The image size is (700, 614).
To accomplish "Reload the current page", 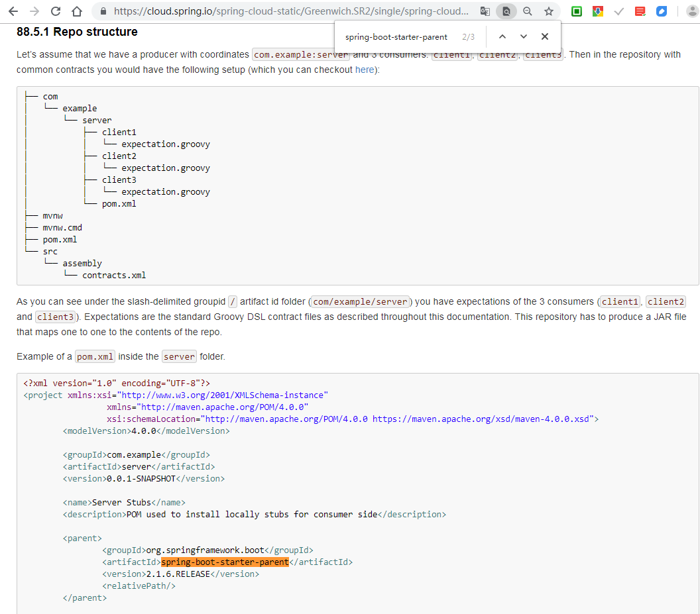I will tap(56, 11).
